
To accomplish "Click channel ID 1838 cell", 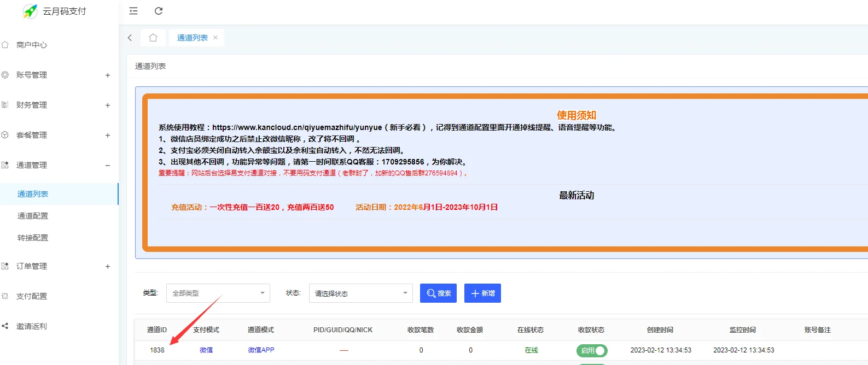I will [x=157, y=350].
